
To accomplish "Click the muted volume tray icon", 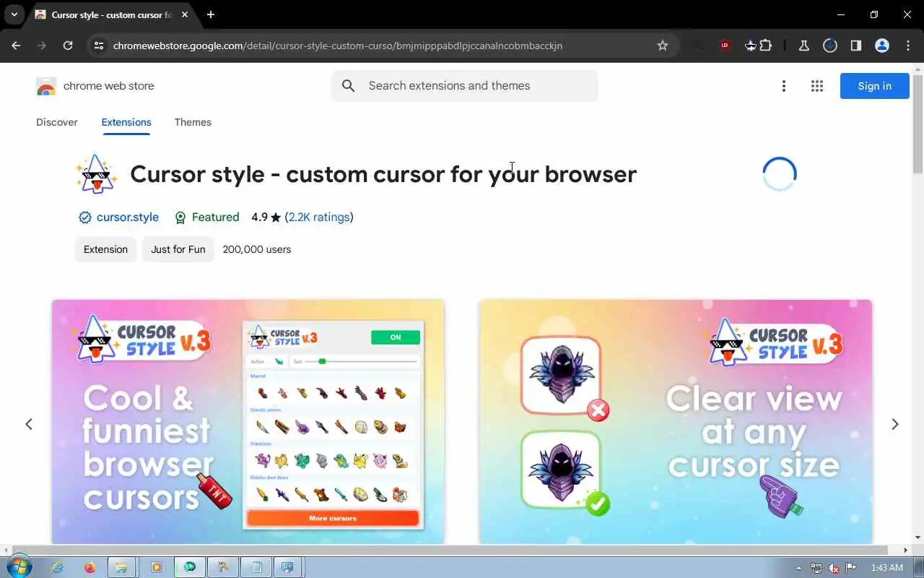I will [x=834, y=568].
